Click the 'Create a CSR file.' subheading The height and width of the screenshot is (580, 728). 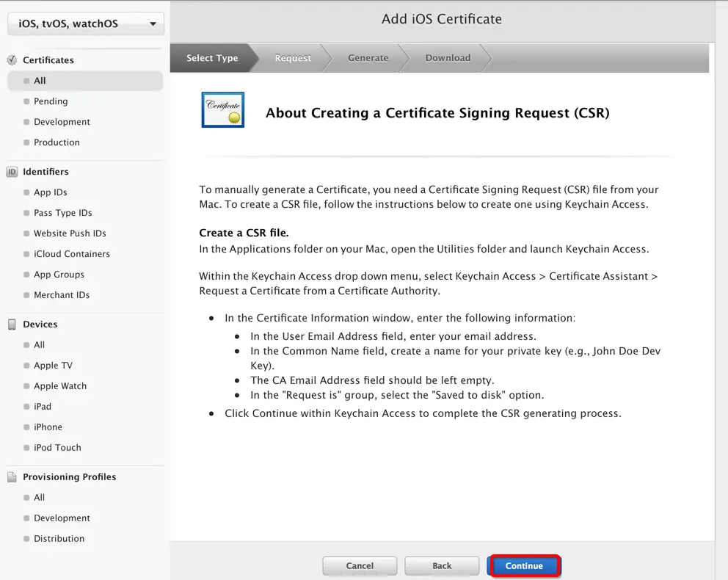(x=244, y=233)
